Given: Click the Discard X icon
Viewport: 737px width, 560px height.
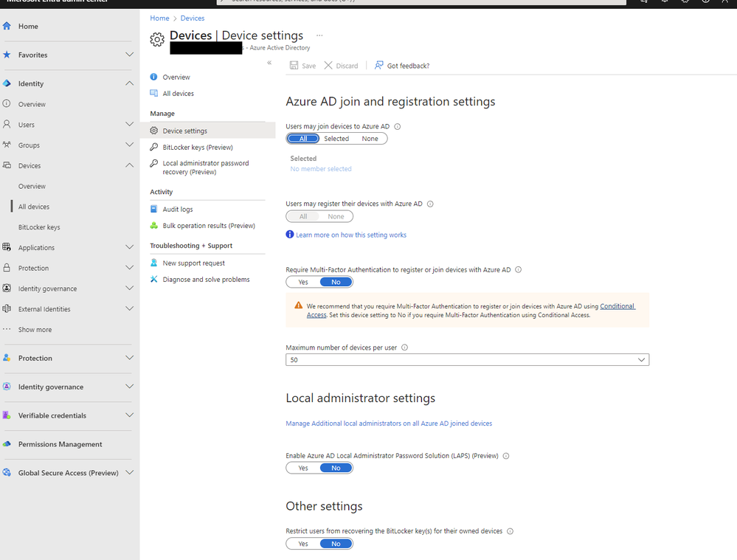Looking at the screenshot, I should [x=328, y=66].
